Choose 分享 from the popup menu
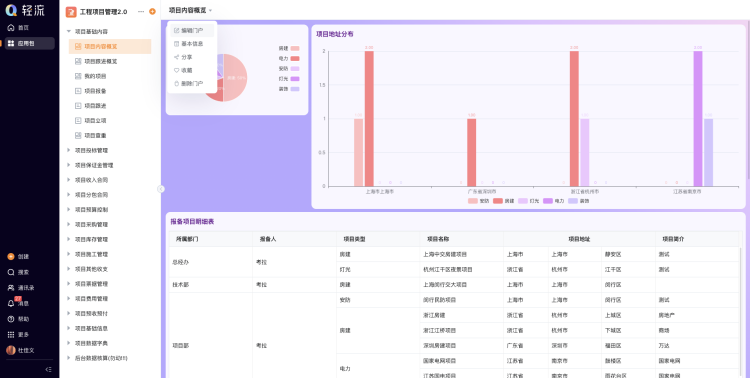 192,57
